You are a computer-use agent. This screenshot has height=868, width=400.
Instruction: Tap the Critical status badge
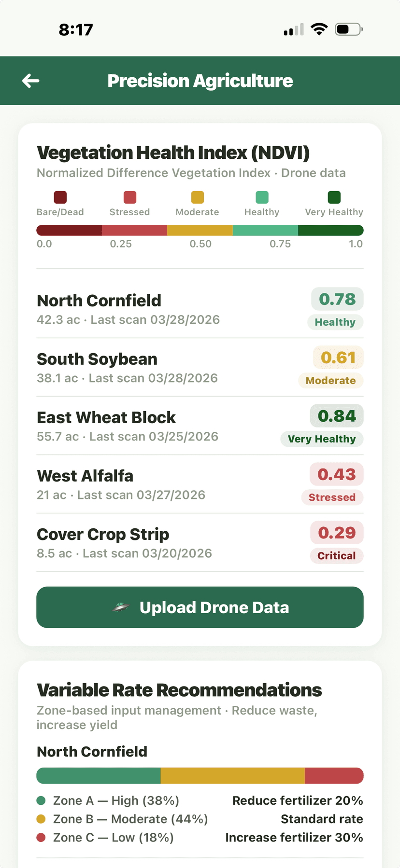[x=336, y=556]
